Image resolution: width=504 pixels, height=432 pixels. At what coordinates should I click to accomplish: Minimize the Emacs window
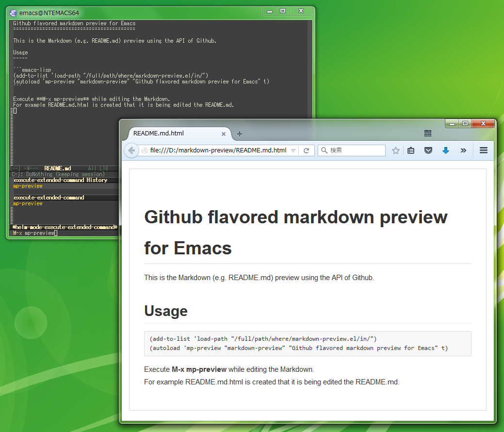point(270,11)
